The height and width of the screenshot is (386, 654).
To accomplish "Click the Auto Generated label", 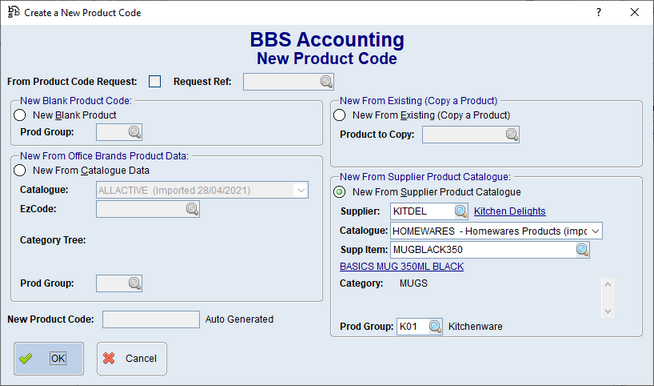I will click(239, 319).
